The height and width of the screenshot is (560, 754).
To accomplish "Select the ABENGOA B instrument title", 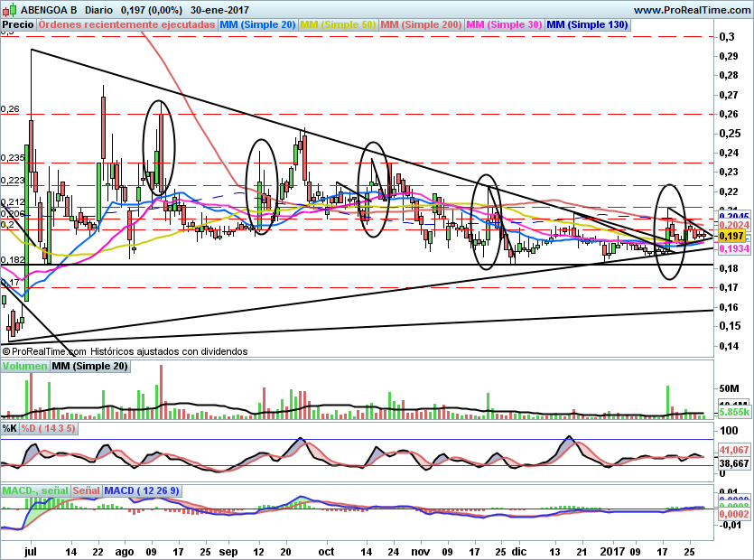I will click(49, 10).
